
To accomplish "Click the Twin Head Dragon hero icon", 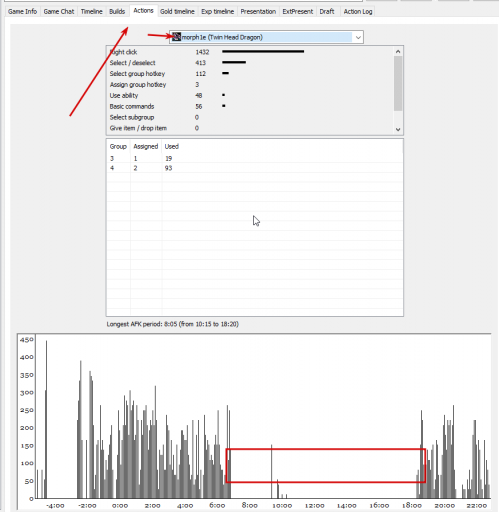I will (x=176, y=37).
